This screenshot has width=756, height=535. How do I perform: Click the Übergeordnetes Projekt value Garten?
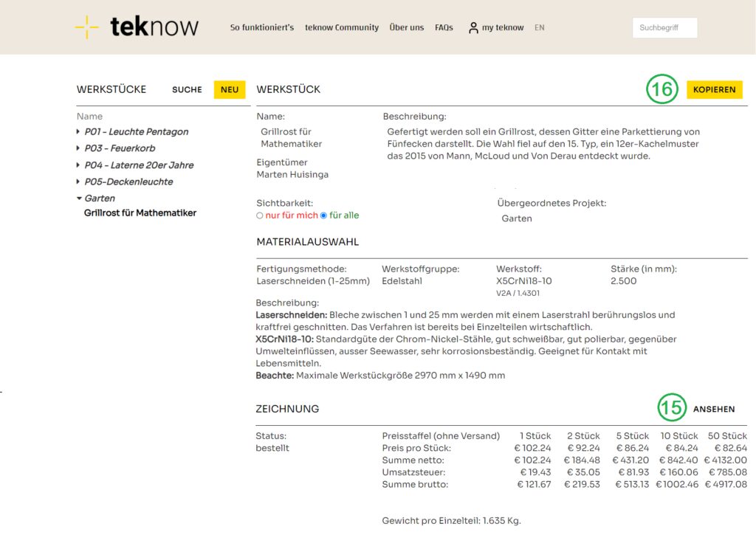point(517,218)
